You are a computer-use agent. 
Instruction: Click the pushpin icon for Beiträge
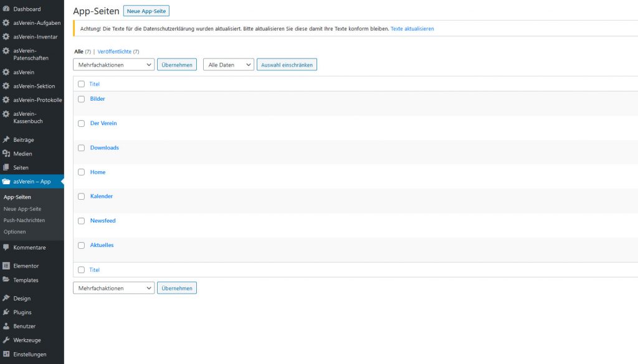(6, 139)
